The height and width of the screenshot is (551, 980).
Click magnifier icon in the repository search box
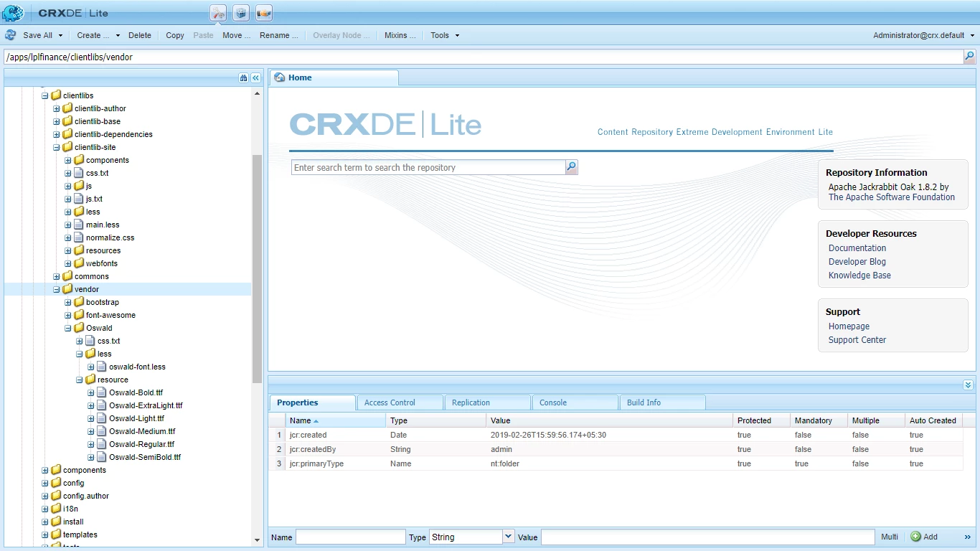[x=571, y=167]
